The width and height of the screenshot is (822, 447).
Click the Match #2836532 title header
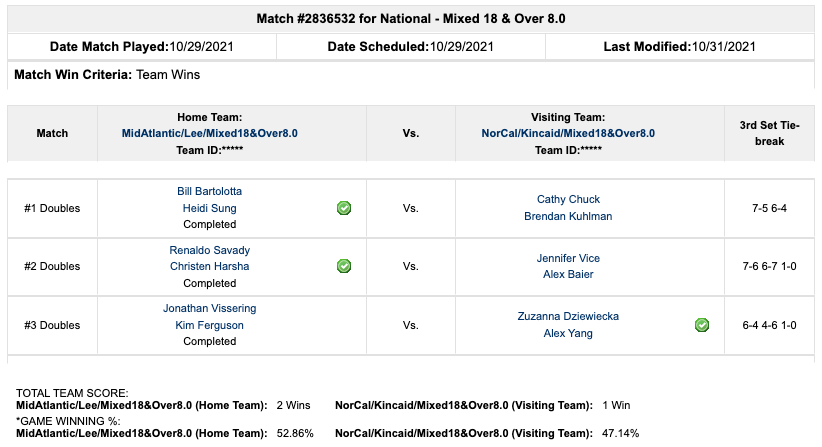pos(410,19)
